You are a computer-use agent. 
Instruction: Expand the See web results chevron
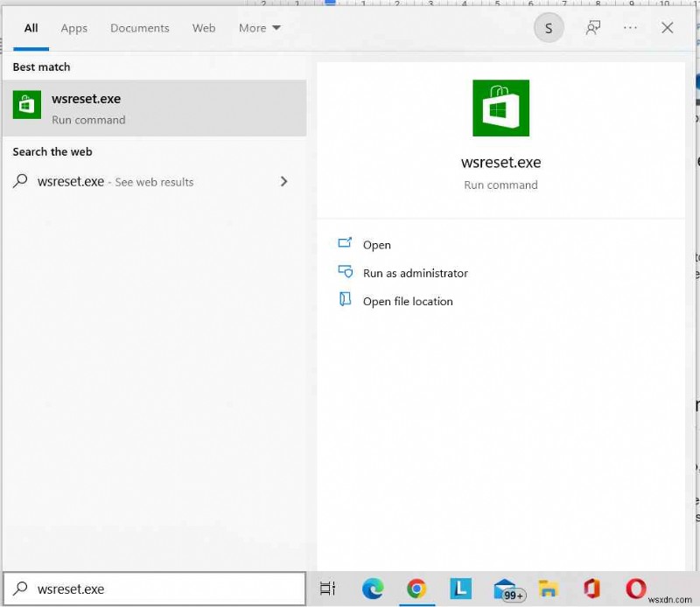(283, 181)
